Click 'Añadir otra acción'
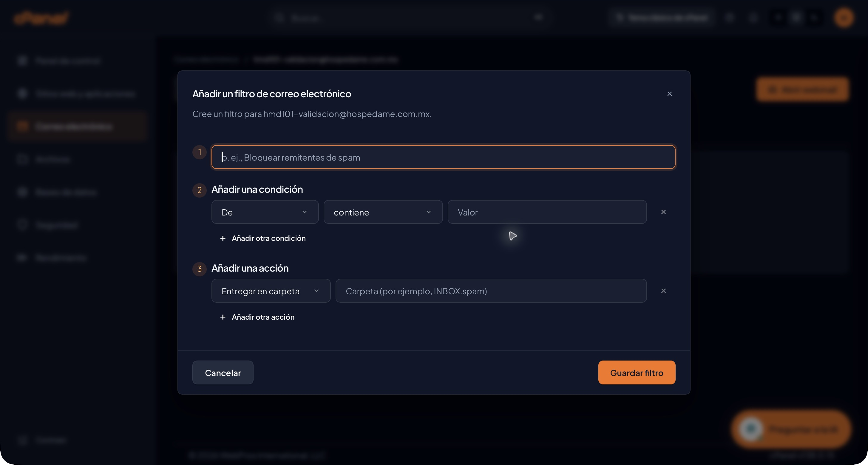868x465 pixels. 257,317
